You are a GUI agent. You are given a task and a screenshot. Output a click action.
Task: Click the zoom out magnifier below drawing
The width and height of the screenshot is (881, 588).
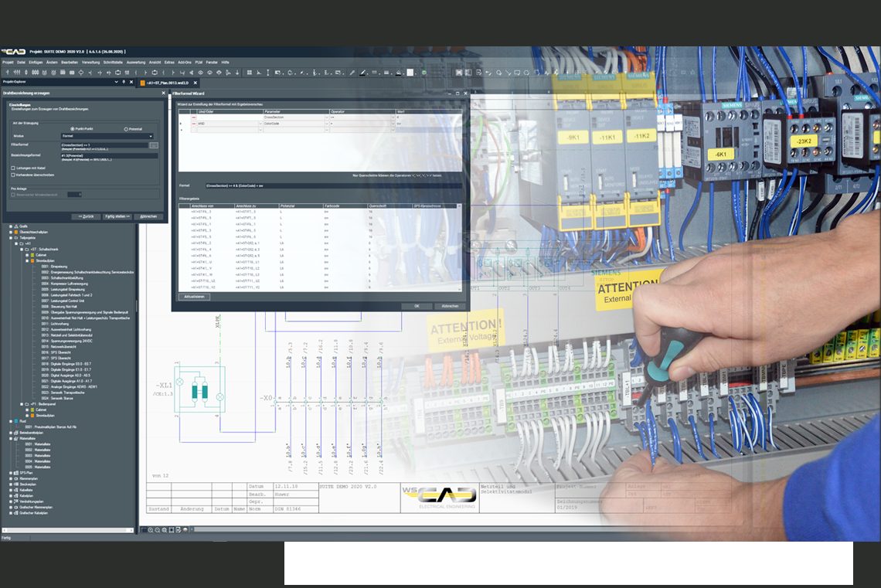158,529
